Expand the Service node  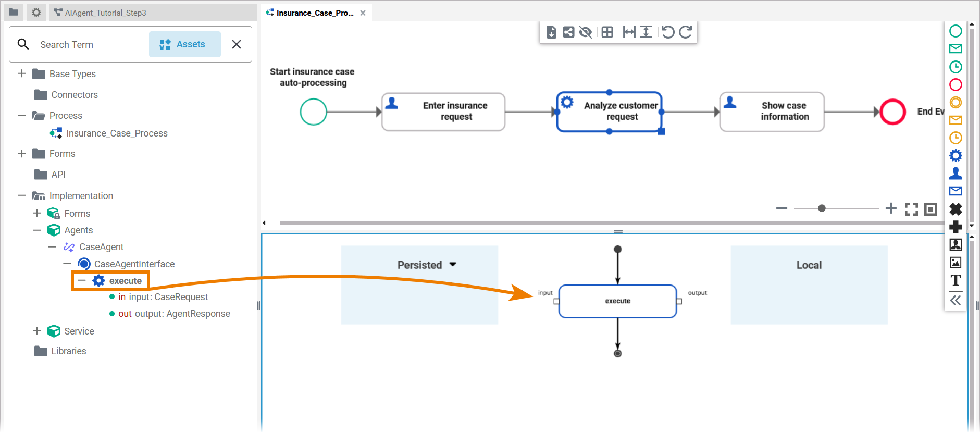[37, 331]
